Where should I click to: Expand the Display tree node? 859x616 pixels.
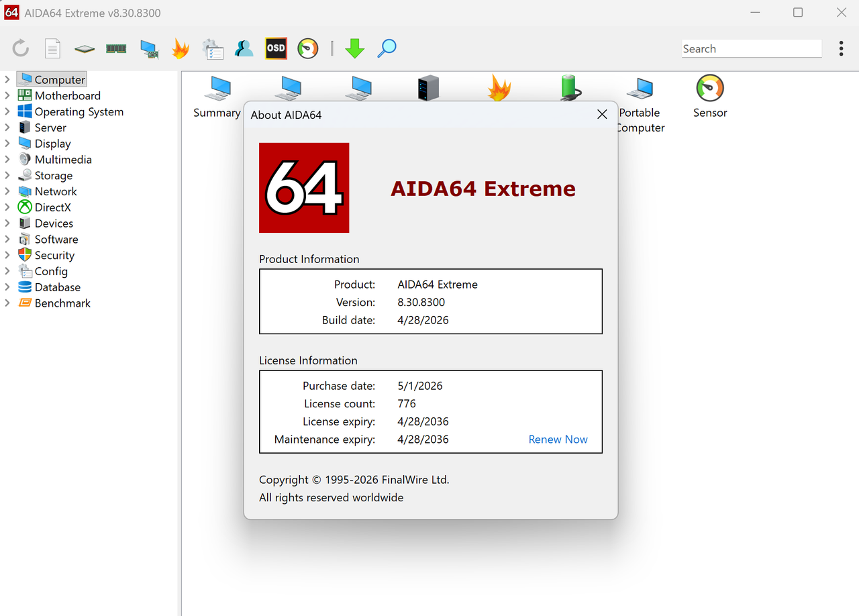7,144
